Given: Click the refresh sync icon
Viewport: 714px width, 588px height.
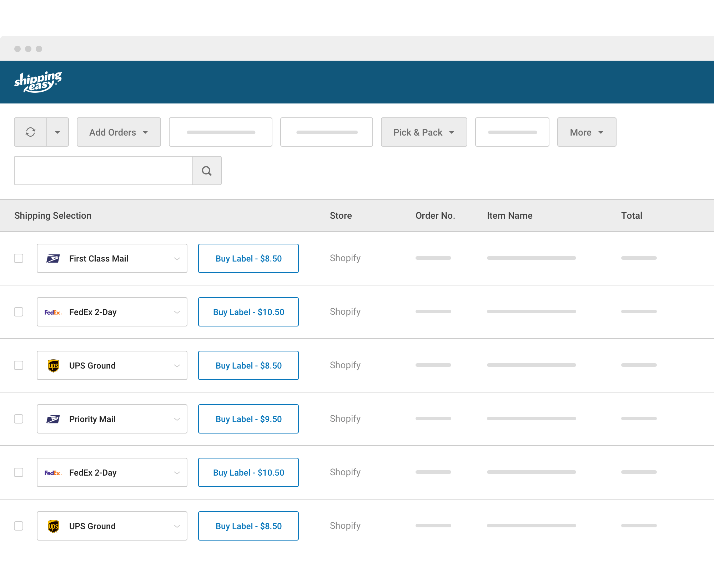Looking at the screenshot, I should click(31, 132).
